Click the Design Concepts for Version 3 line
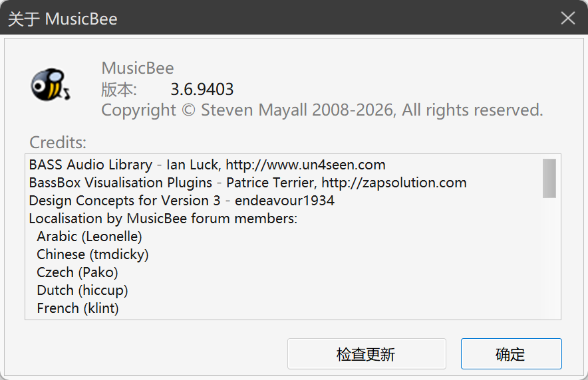This screenshot has width=588, height=380. (x=182, y=201)
